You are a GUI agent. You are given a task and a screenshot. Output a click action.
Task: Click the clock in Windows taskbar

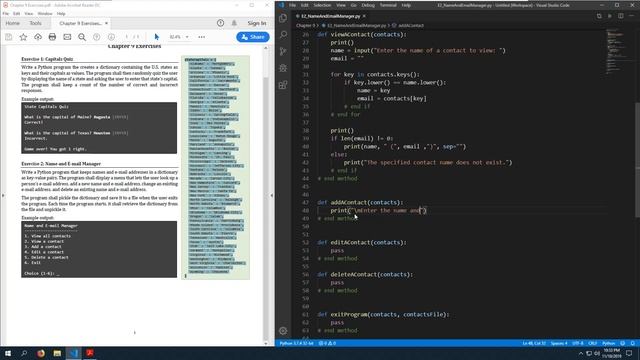point(611,353)
